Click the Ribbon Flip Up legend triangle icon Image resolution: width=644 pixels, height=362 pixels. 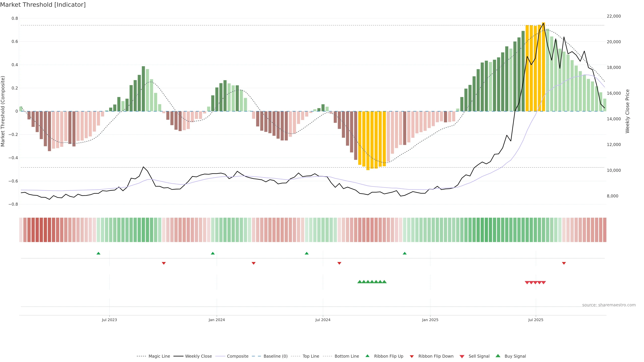click(x=367, y=356)
